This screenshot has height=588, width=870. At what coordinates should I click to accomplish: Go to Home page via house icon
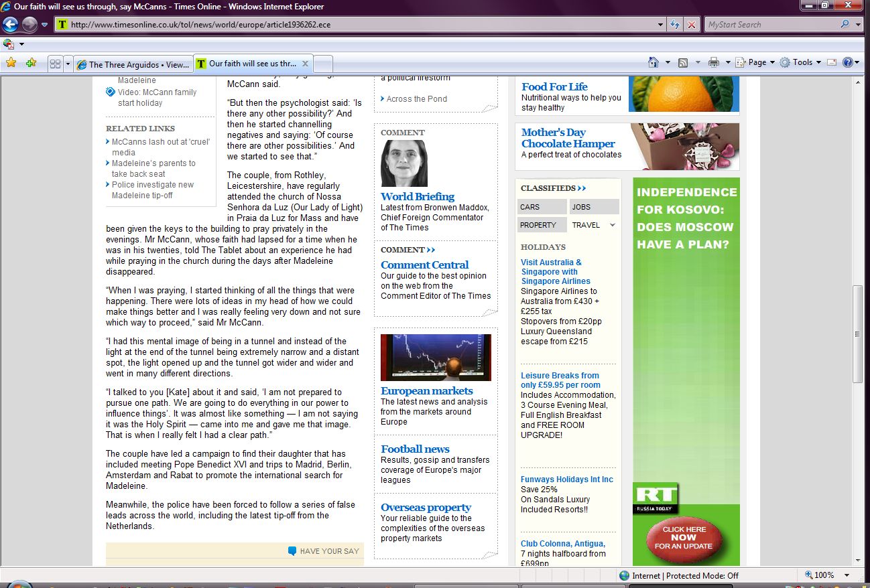point(654,62)
